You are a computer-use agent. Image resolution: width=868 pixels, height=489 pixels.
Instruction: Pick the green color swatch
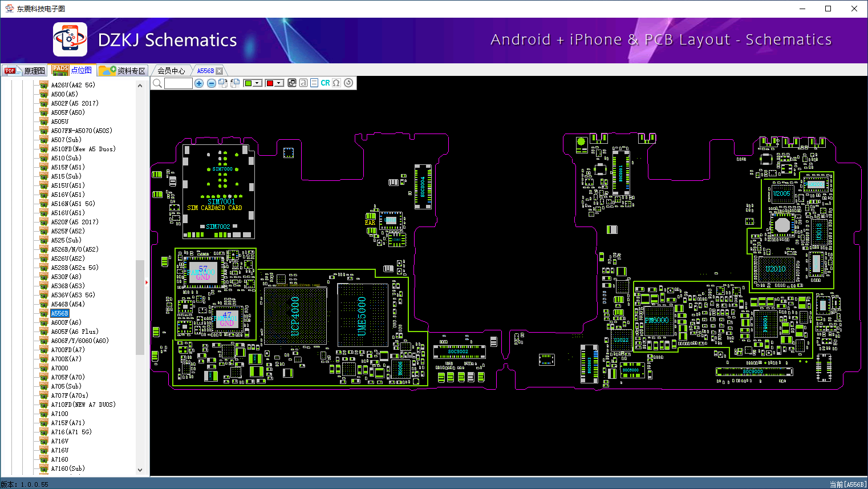(x=248, y=83)
